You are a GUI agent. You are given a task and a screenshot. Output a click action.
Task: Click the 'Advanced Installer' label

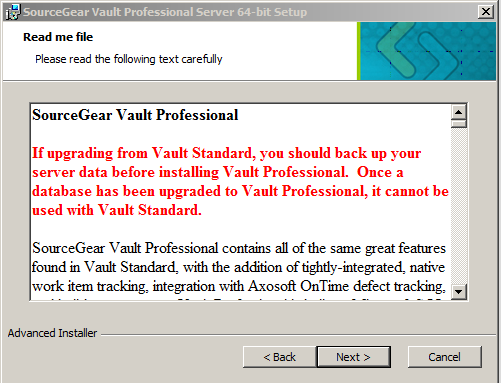(52, 333)
